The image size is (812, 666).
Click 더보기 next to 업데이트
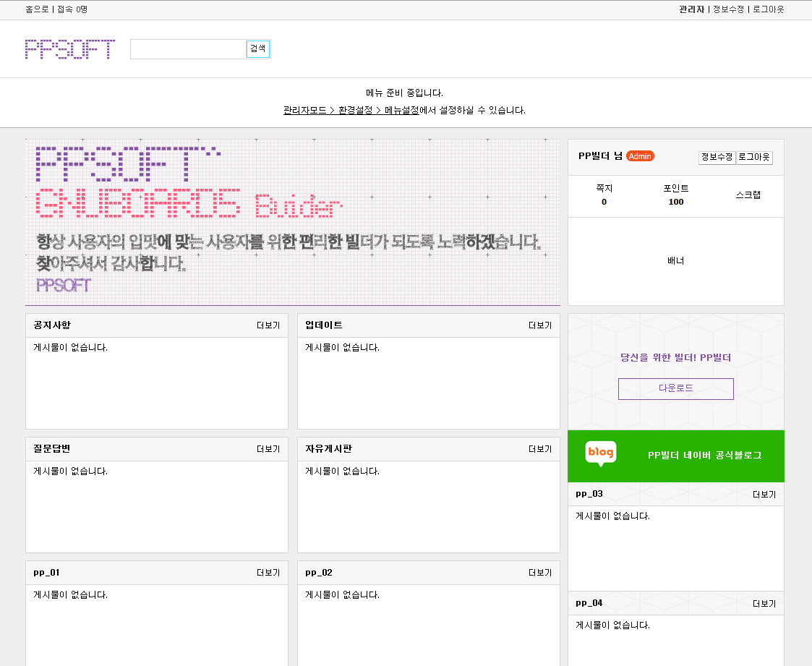(539, 325)
